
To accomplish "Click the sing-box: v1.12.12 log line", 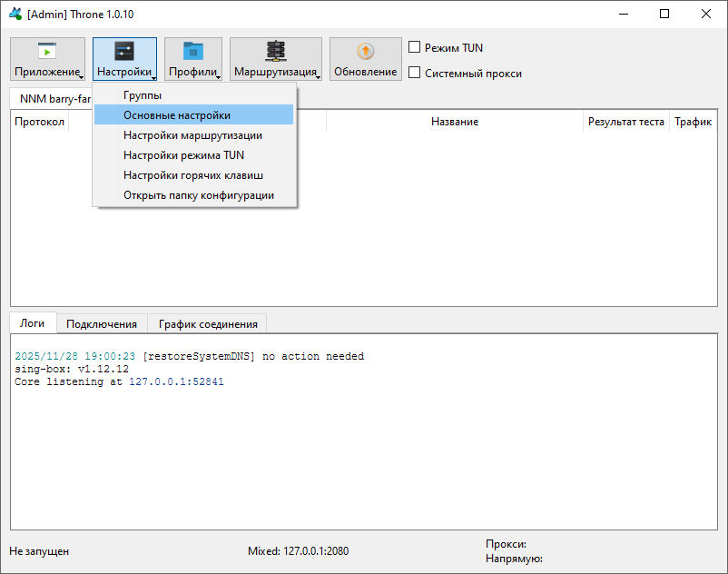I will click(72, 370).
